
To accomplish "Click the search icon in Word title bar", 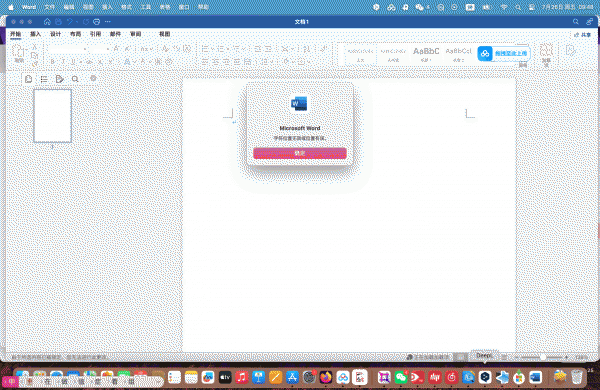I will pyautogui.click(x=576, y=22).
